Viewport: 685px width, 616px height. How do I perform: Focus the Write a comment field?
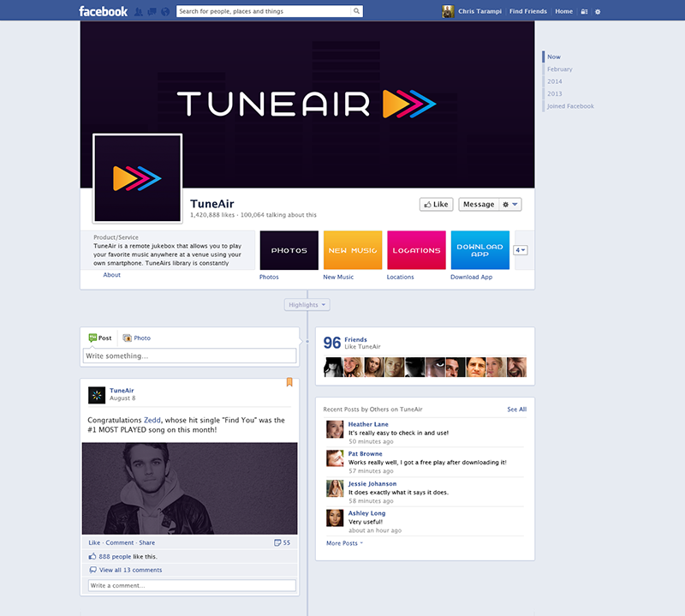(x=192, y=585)
